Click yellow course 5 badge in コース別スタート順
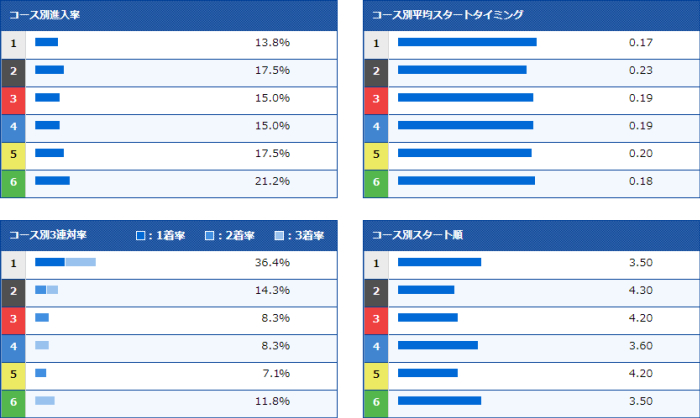The height and width of the screenshot is (418, 700). click(375, 373)
